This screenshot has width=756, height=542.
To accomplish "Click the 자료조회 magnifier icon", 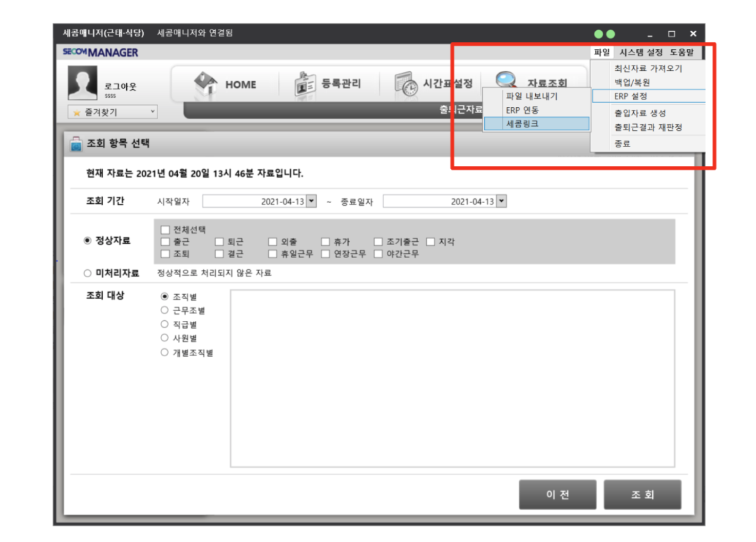I will click(506, 79).
